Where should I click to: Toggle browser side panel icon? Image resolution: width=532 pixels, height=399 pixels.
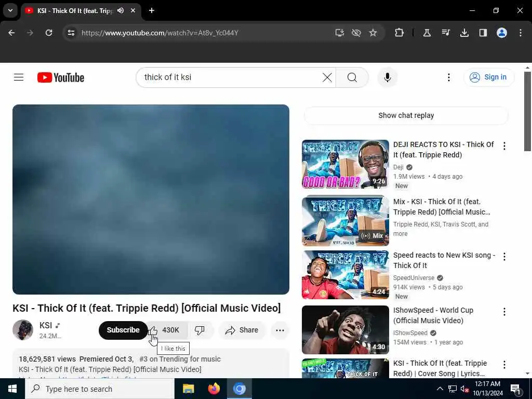coord(483,33)
